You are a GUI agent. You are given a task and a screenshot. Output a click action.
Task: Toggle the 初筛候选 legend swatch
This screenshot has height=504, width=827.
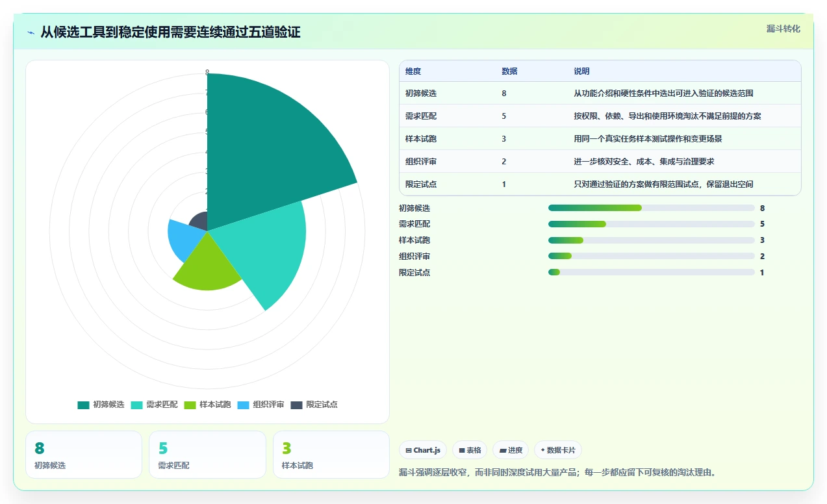(83, 405)
